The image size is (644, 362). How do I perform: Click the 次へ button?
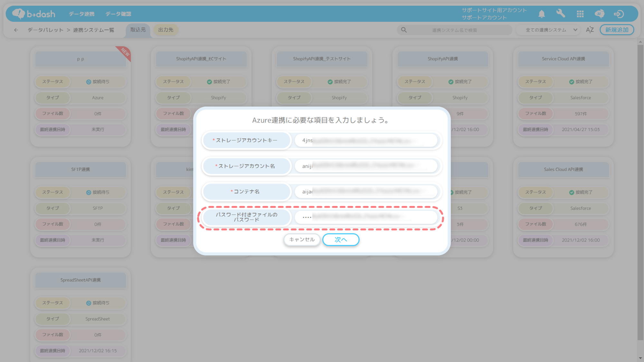pos(341,239)
